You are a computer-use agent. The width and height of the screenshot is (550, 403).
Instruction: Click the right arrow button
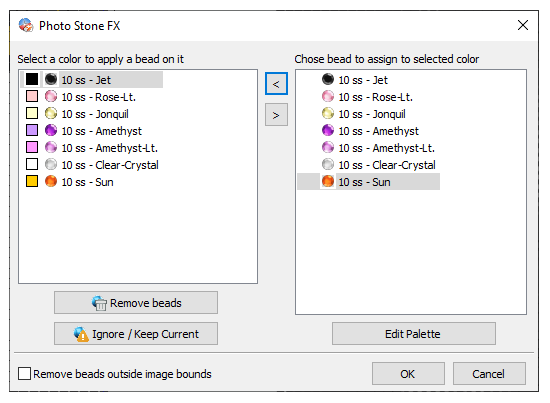(276, 115)
